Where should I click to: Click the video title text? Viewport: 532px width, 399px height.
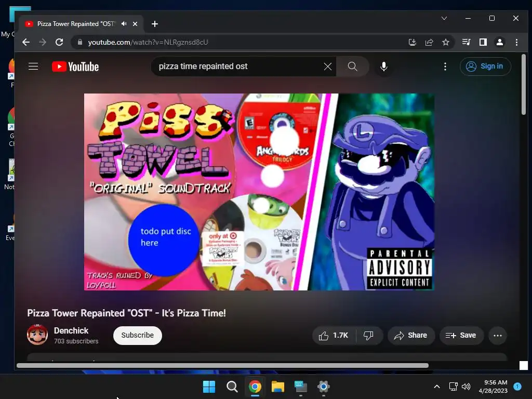point(126,313)
